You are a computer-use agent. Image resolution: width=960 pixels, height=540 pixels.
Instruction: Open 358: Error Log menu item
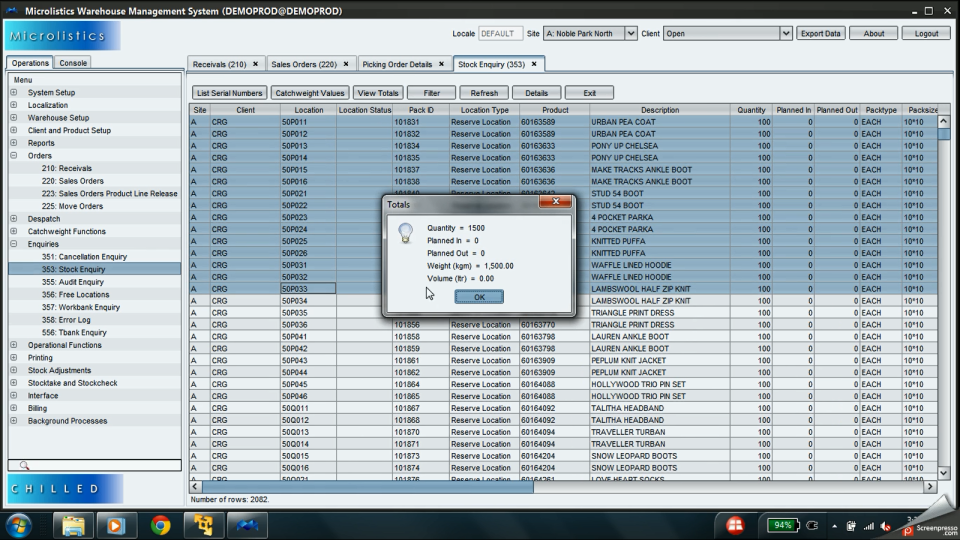click(66, 320)
